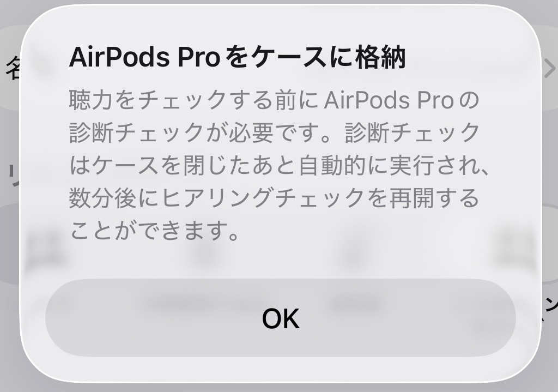This screenshot has width=558, height=392.
Task: Click the final line ことができます。
Action: tap(154, 231)
